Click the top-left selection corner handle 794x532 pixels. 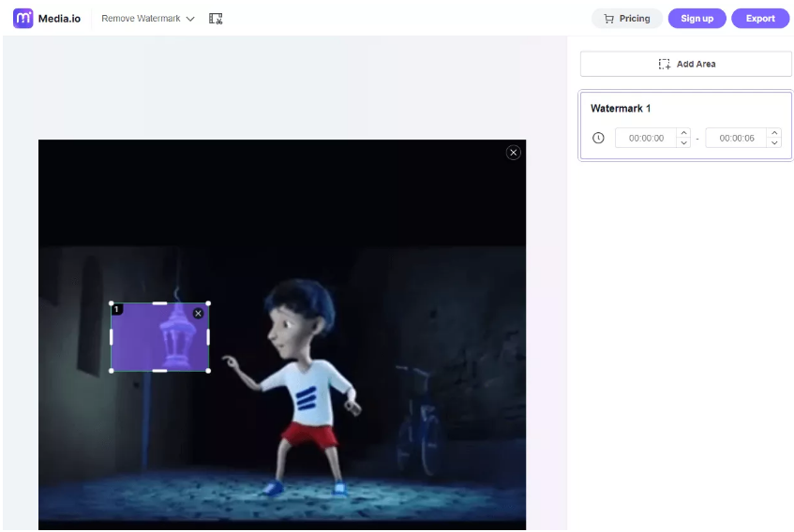(x=112, y=303)
